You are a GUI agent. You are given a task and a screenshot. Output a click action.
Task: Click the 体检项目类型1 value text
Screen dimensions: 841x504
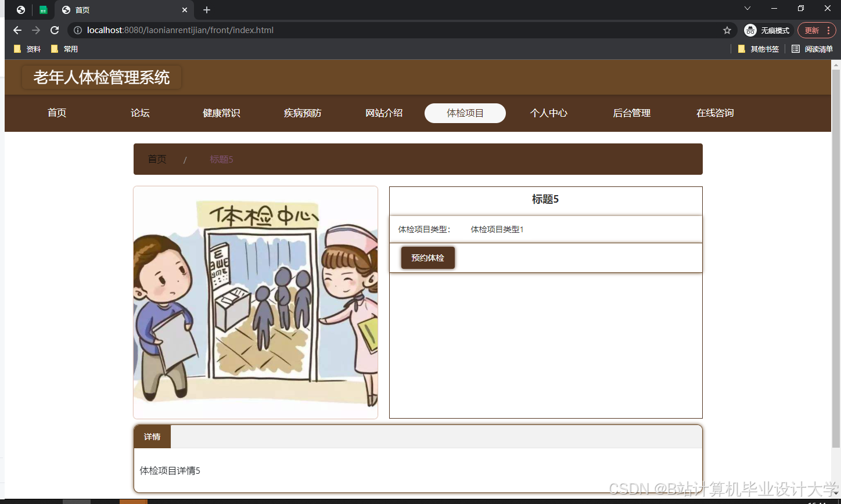click(497, 229)
